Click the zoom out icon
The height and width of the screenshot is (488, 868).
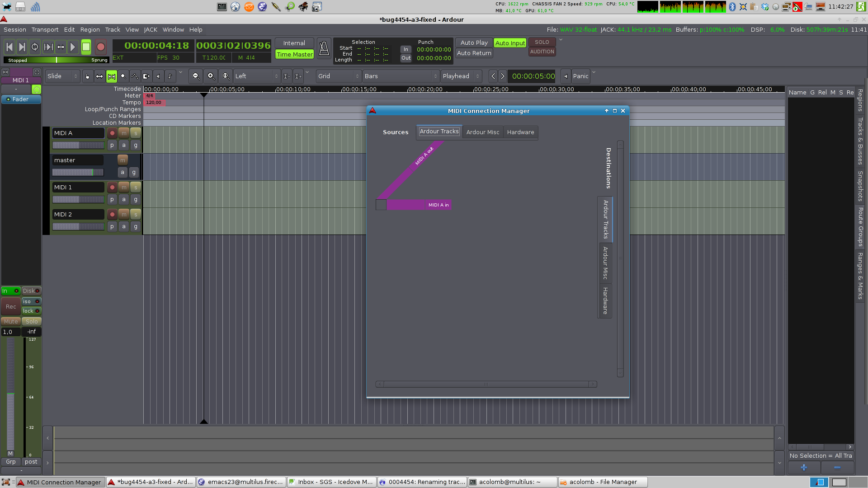196,76
